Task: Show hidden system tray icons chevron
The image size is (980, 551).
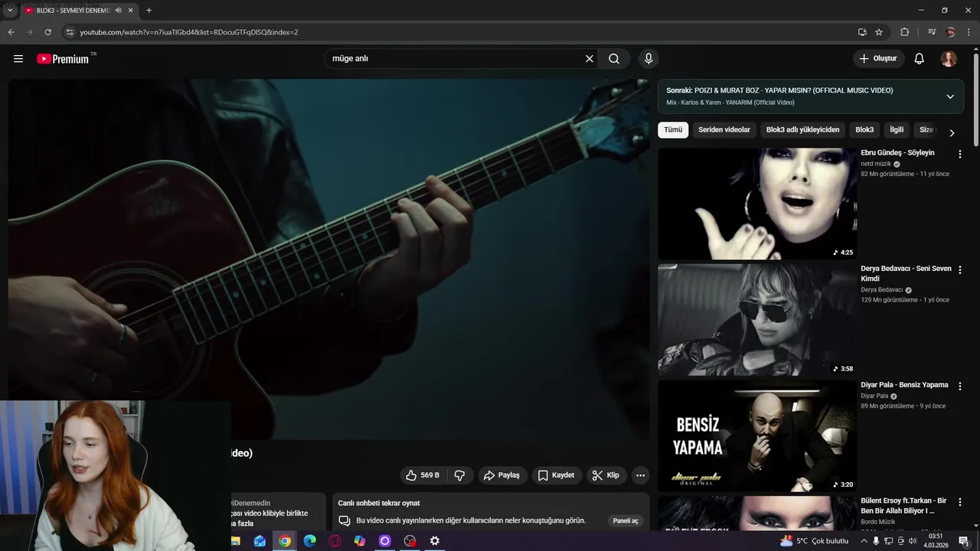Action: point(864,541)
